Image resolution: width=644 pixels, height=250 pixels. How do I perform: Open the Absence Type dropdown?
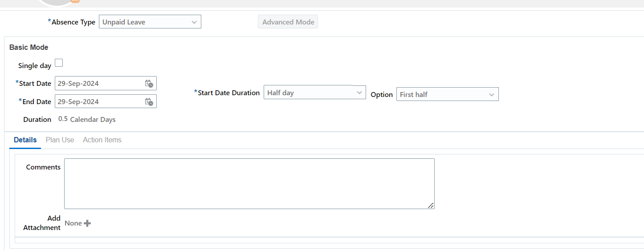pyautogui.click(x=150, y=22)
